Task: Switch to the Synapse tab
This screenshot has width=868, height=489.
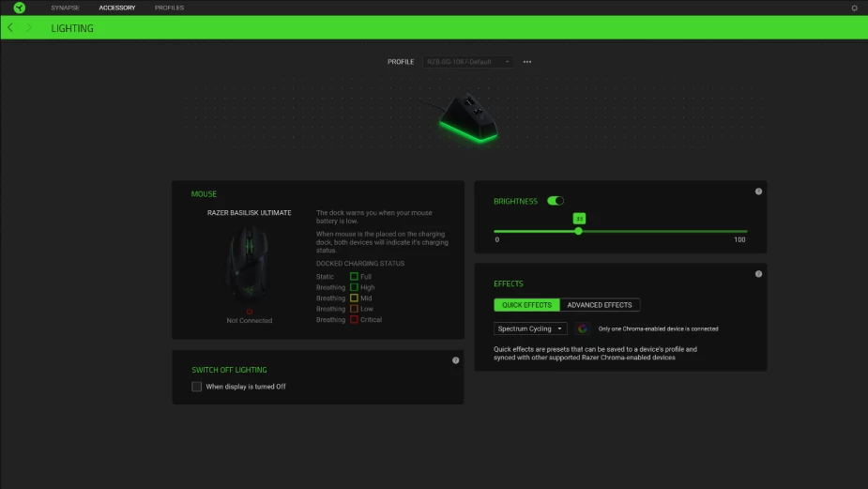Action: tap(66, 8)
